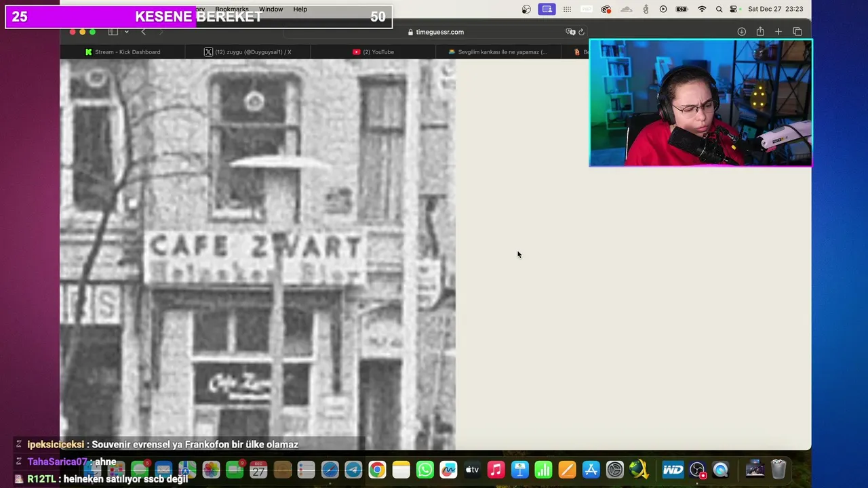Open the cloud menu bar icon
Screen dimensions: 868x488
tap(627, 9)
